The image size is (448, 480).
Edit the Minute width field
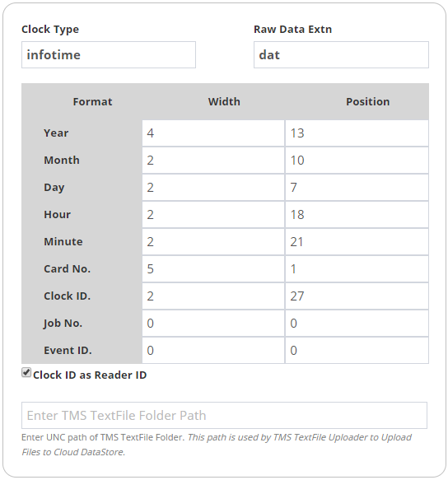click(213, 242)
